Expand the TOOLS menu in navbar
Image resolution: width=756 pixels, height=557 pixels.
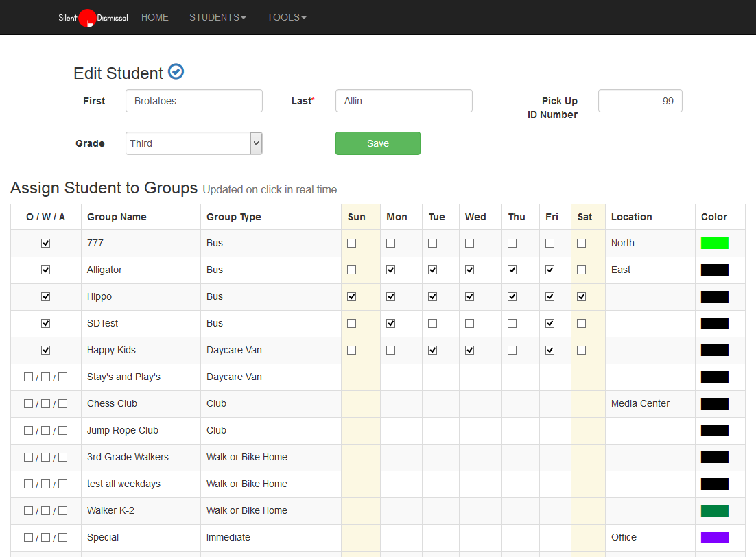pyautogui.click(x=286, y=17)
